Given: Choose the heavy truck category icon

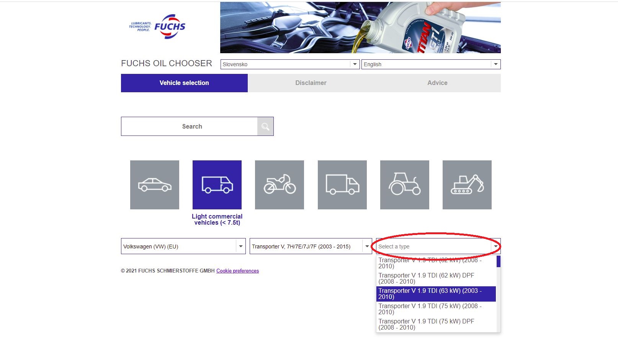Looking at the screenshot, I should (x=342, y=185).
